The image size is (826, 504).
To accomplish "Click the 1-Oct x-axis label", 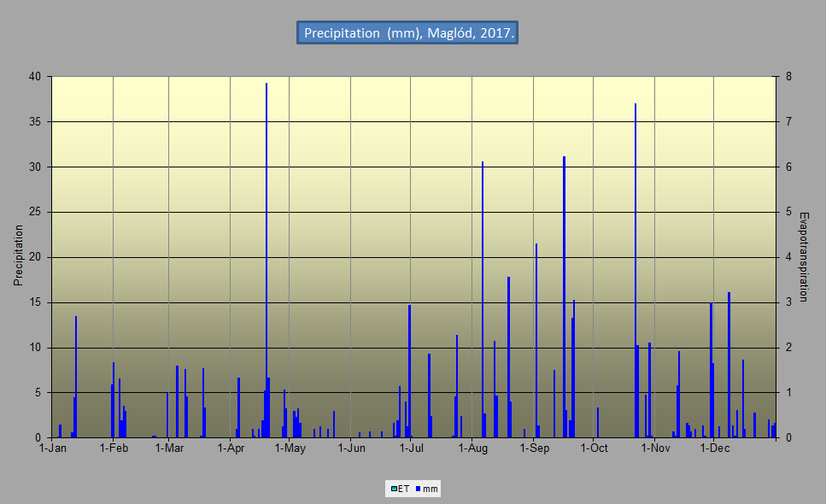I will click(595, 448).
